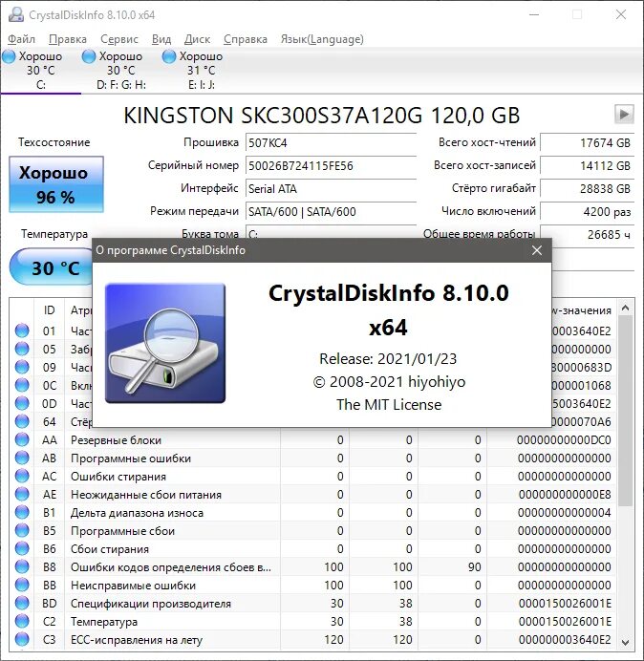Click the CrystalDiskInfo title bar app icon
Screen dimensions: 644x661
(x=16, y=14)
